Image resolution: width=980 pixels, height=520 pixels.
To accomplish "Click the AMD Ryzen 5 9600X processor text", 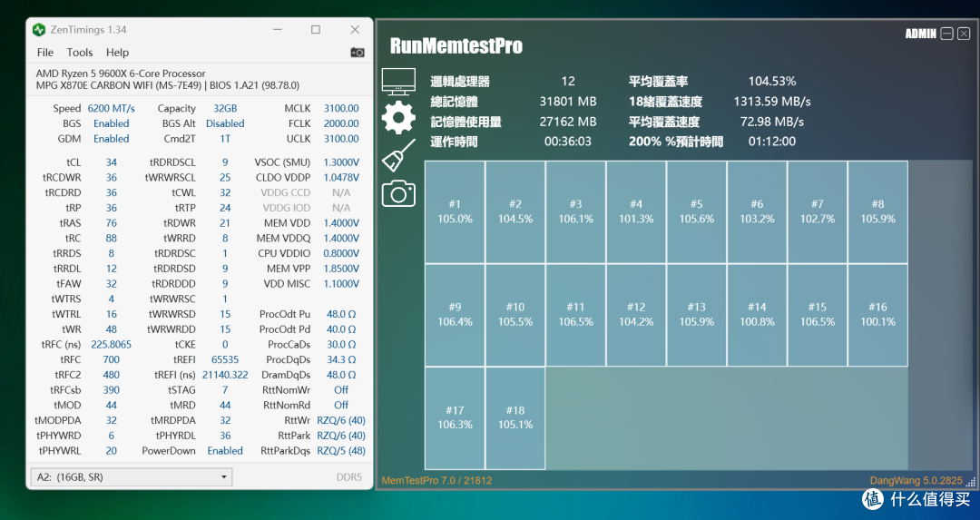I will tap(121, 74).
